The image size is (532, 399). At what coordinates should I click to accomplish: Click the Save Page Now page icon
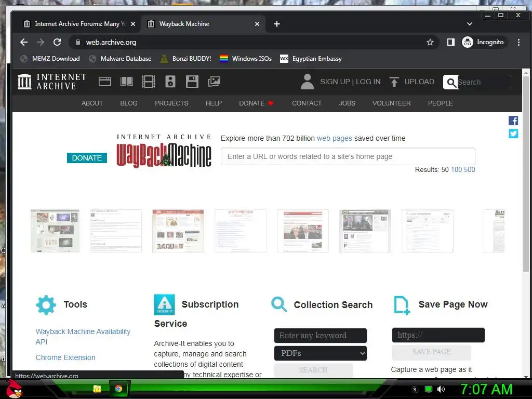[x=402, y=305]
